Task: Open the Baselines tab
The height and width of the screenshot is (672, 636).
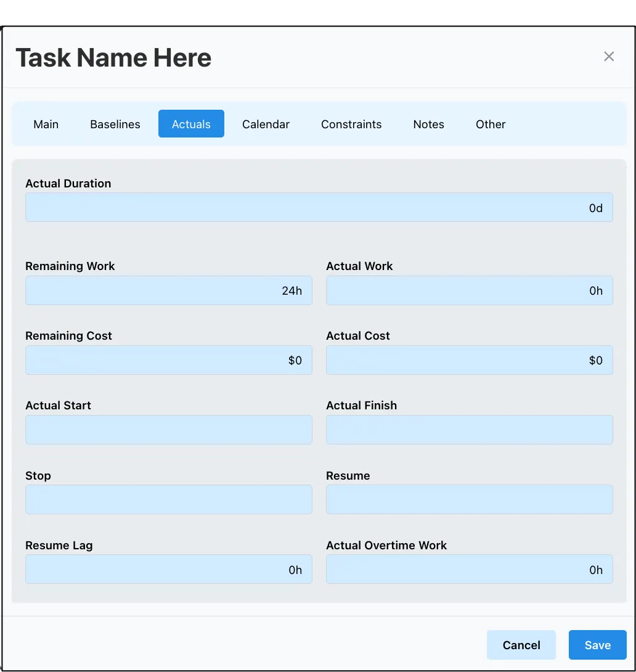Action: point(115,124)
